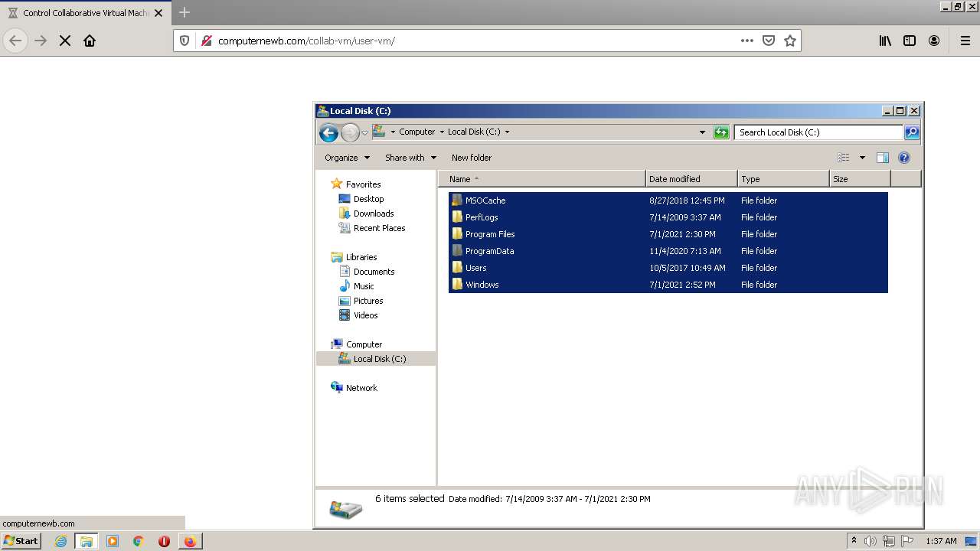Click the Search Local Disk (C:) field
This screenshot has height=551, width=980.
(818, 132)
